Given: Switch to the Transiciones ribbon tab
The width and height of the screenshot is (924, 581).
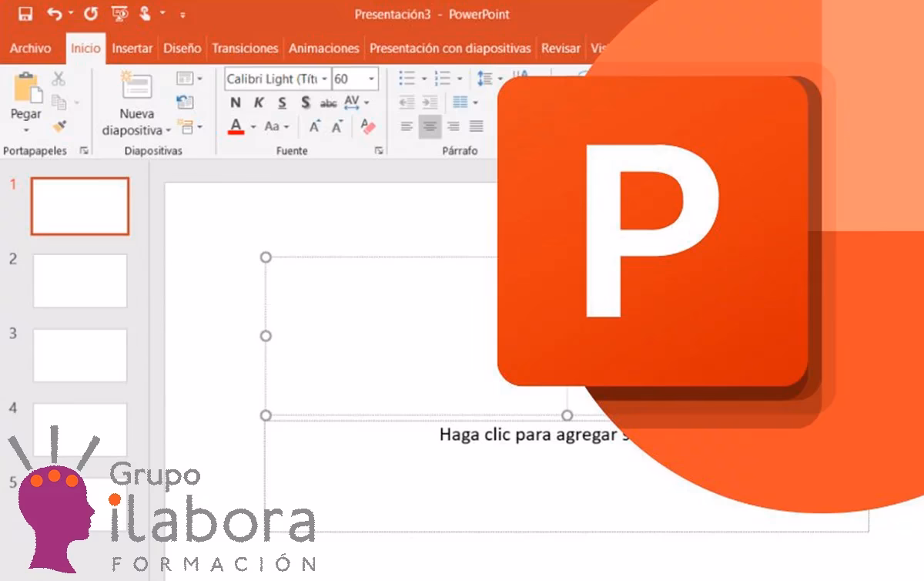Looking at the screenshot, I should [245, 48].
